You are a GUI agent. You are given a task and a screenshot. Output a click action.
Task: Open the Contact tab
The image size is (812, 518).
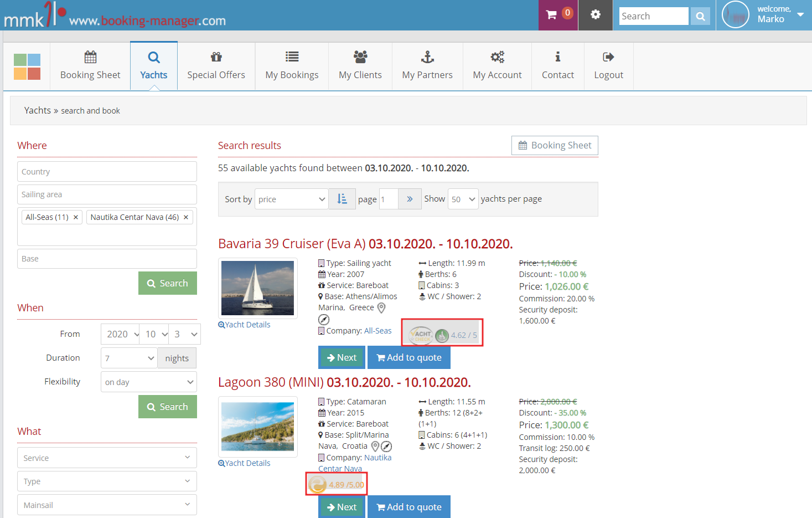point(558,66)
